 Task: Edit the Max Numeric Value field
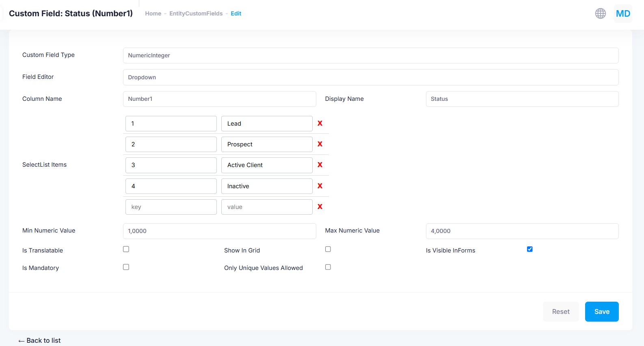(x=522, y=231)
